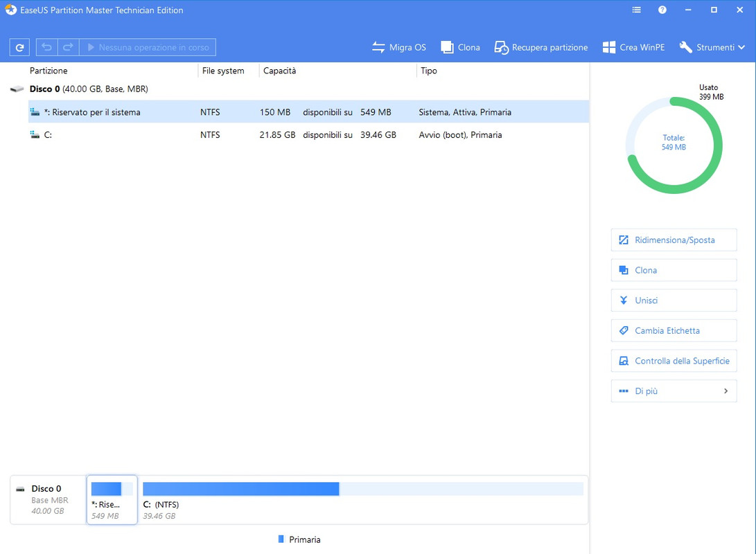Click the Primaria legend color swatch

(281, 539)
